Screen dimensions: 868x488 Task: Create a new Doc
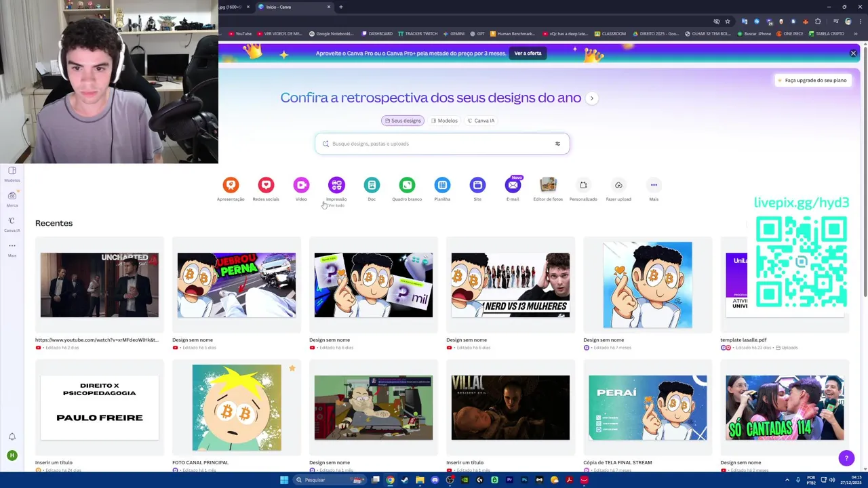[x=372, y=184]
